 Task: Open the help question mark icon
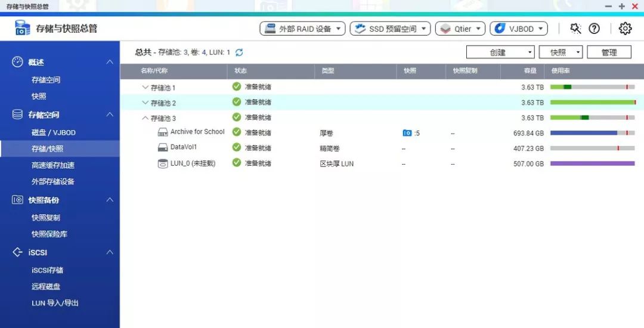coord(595,28)
